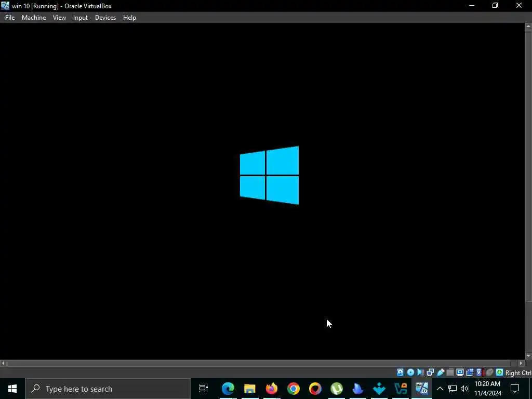Click the green keyboard capture indicator icon

pyautogui.click(x=499, y=373)
